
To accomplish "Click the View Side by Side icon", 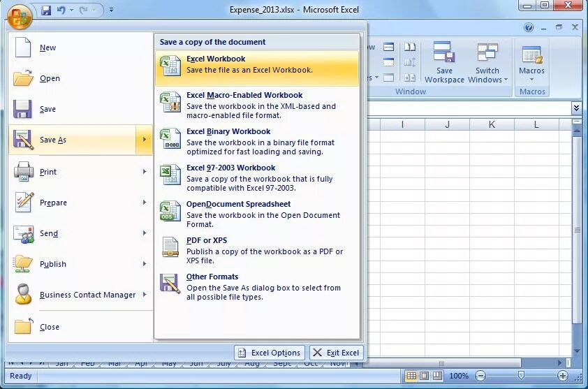I will 410,47.
